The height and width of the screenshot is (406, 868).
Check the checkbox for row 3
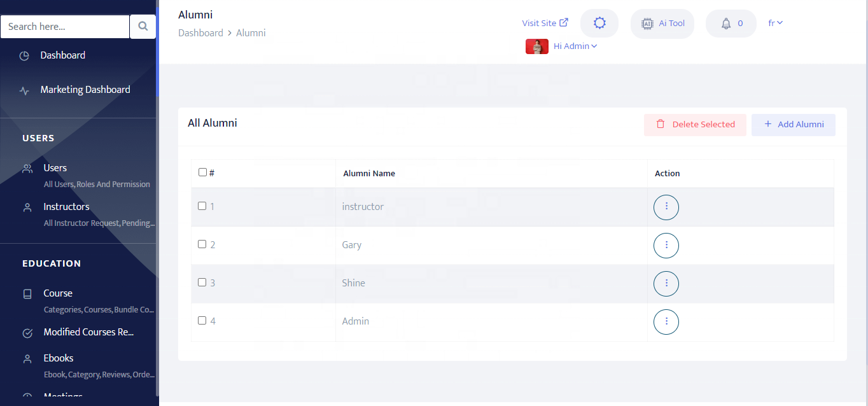tap(202, 282)
